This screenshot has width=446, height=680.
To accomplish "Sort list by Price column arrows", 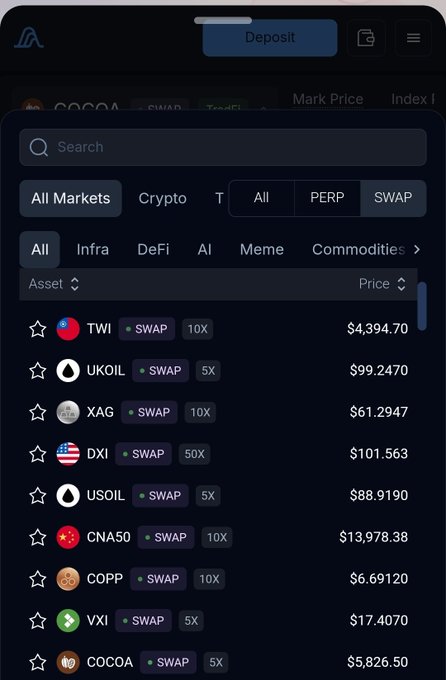I will click(401, 284).
